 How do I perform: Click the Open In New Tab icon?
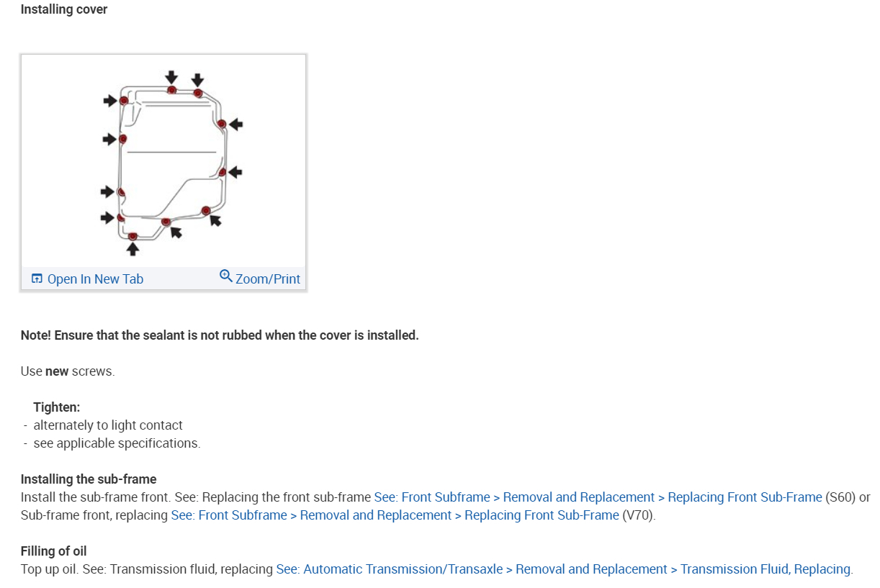[37, 279]
